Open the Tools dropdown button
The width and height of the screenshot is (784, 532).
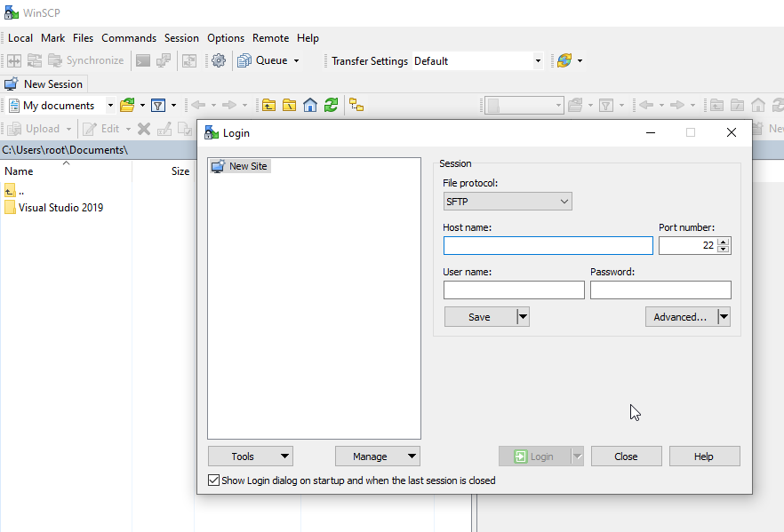click(251, 457)
